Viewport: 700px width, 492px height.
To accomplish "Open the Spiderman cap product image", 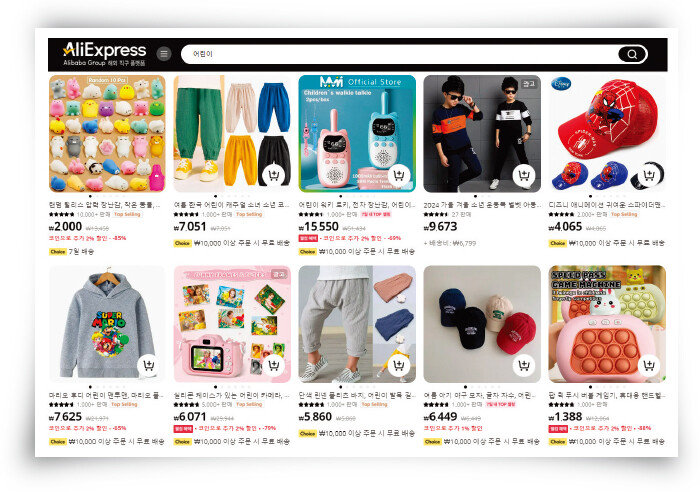I will pos(607,133).
